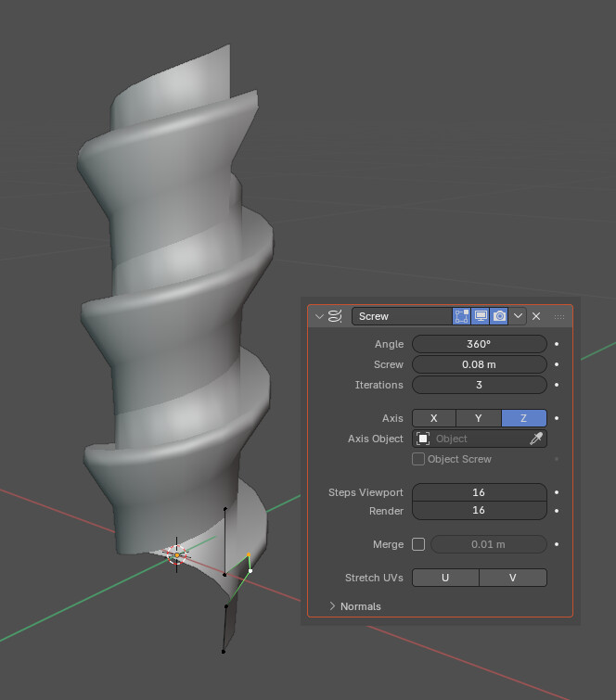Animate Steps Viewport via its dot
This screenshot has height=700, width=616.
click(557, 492)
